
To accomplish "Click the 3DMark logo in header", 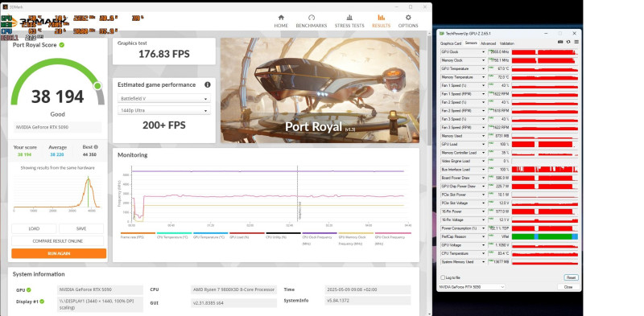I will [x=37, y=22].
